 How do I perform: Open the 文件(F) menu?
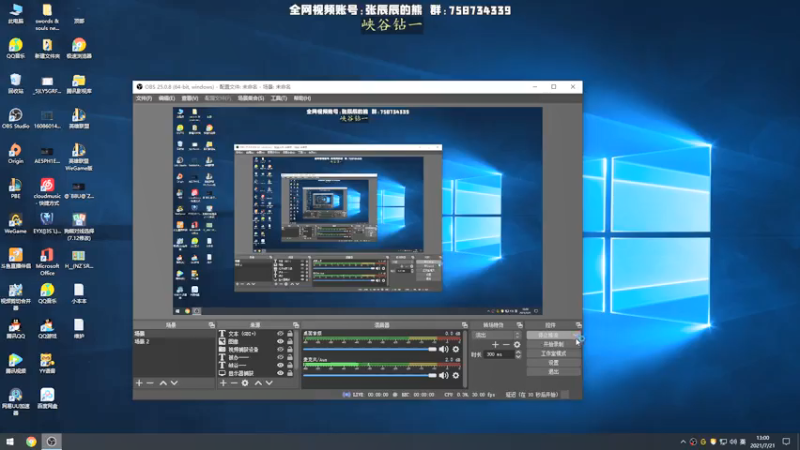click(x=144, y=98)
